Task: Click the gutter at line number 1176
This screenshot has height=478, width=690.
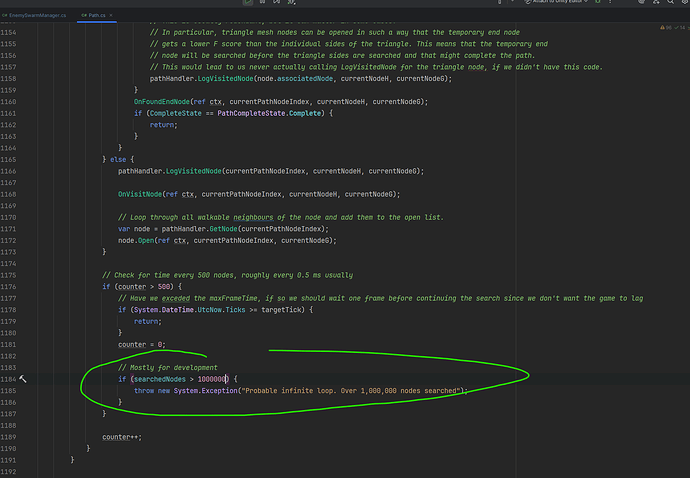Action: click(x=10, y=287)
